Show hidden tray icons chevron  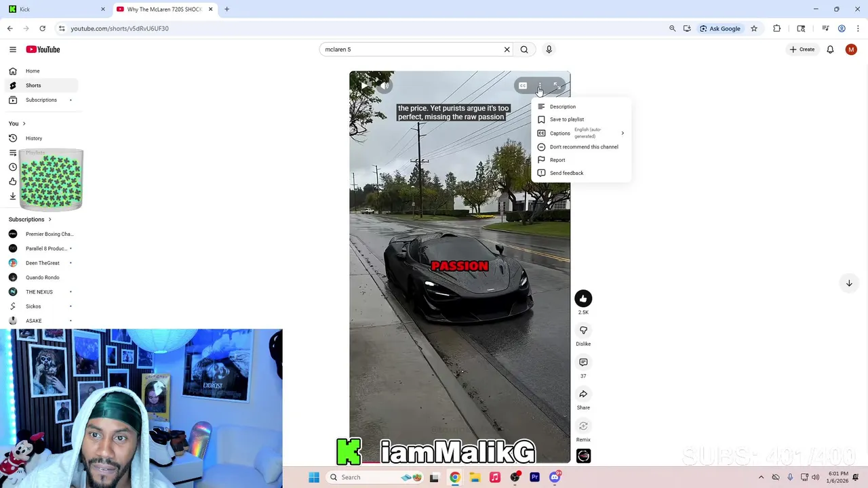(x=761, y=477)
